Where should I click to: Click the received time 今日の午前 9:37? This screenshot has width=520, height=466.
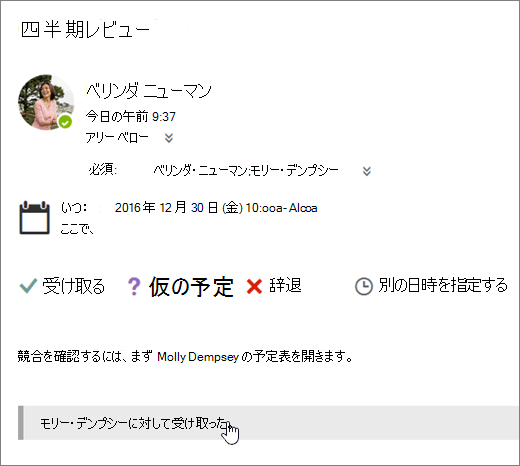[x=131, y=117]
